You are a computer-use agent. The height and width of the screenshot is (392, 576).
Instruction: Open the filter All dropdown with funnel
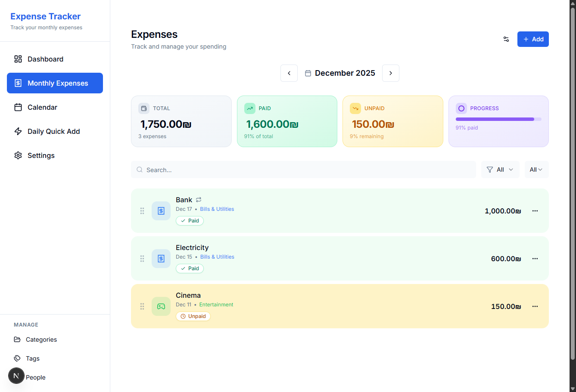[x=500, y=170]
